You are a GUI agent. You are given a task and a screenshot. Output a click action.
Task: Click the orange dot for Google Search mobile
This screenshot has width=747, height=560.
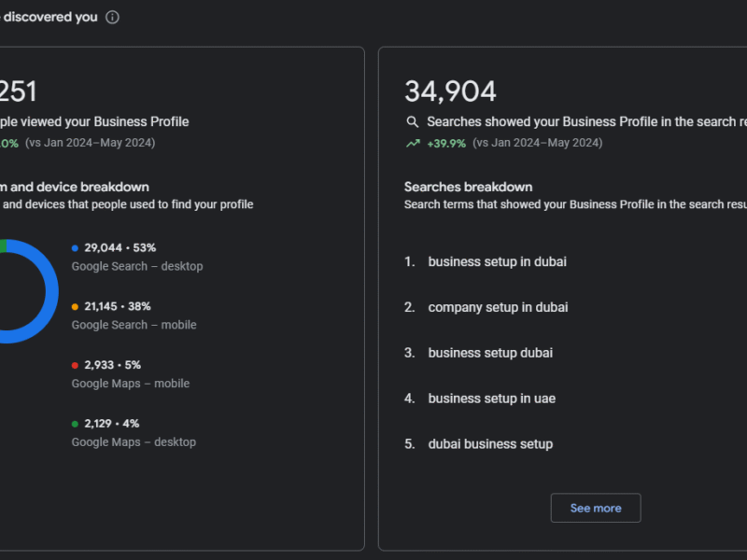coord(75,306)
